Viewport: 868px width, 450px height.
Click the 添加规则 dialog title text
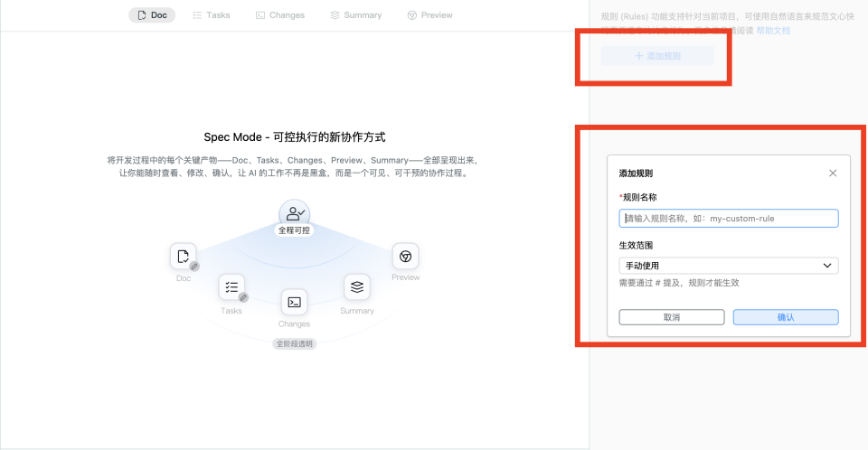click(636, 173)
